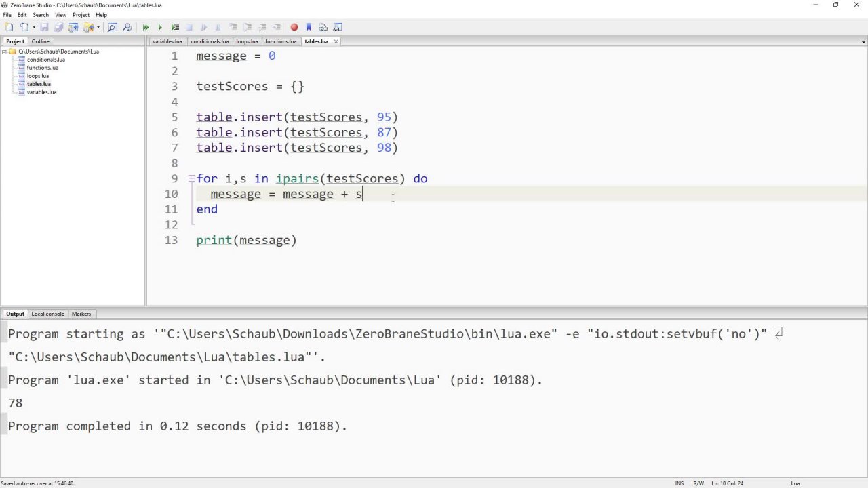Collapse the for loop fold on line 9
The width and height of the screenshot is (868, 488).
coord(192,178)
